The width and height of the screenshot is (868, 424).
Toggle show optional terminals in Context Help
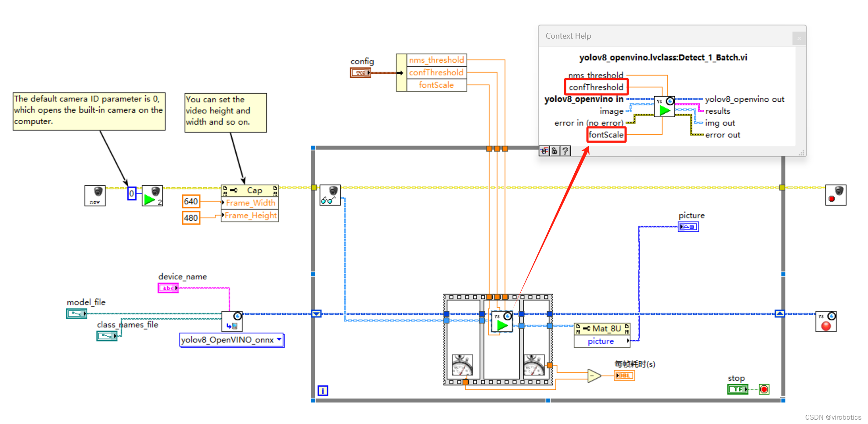tap(544, 151)
